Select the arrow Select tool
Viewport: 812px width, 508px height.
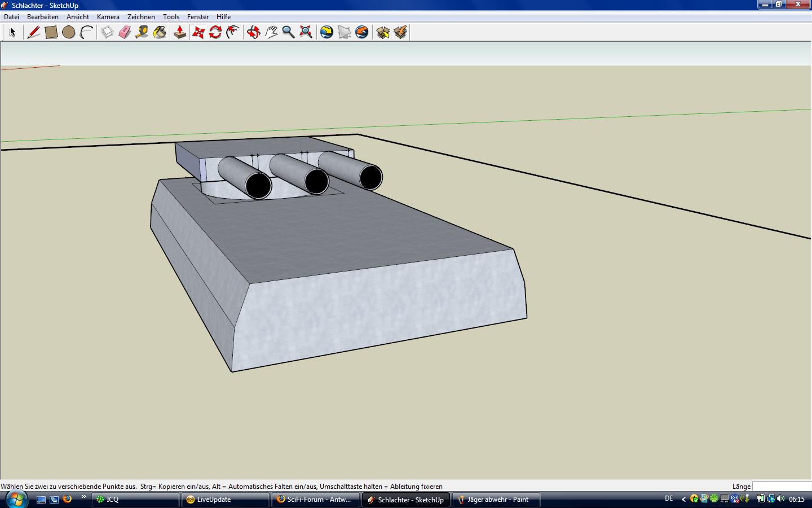[x=12, y=32]
